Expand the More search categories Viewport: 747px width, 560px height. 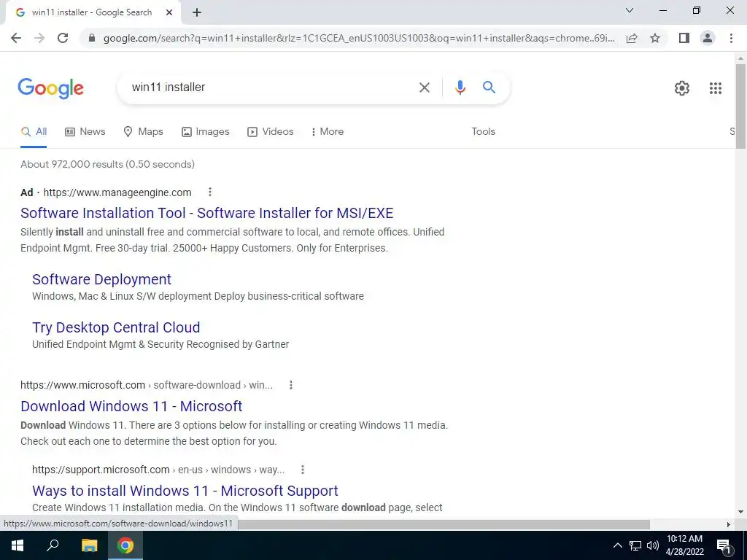pyautogui.click(x=327, y=132)
